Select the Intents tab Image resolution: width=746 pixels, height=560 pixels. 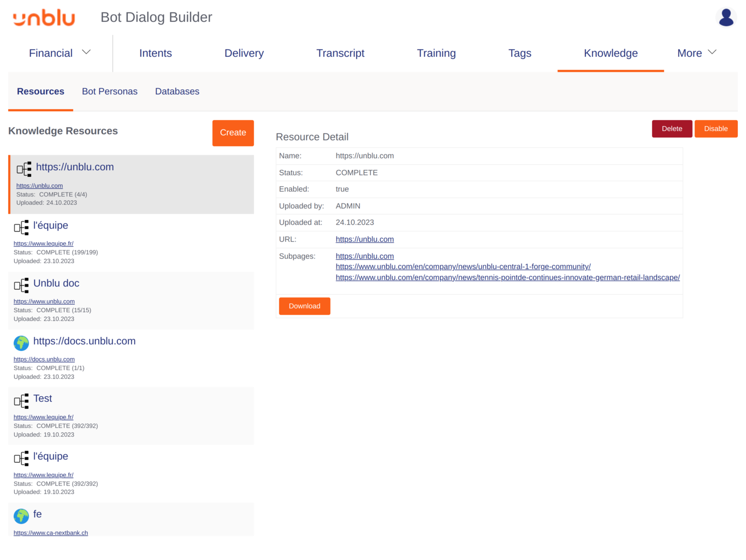click(156, 53)
